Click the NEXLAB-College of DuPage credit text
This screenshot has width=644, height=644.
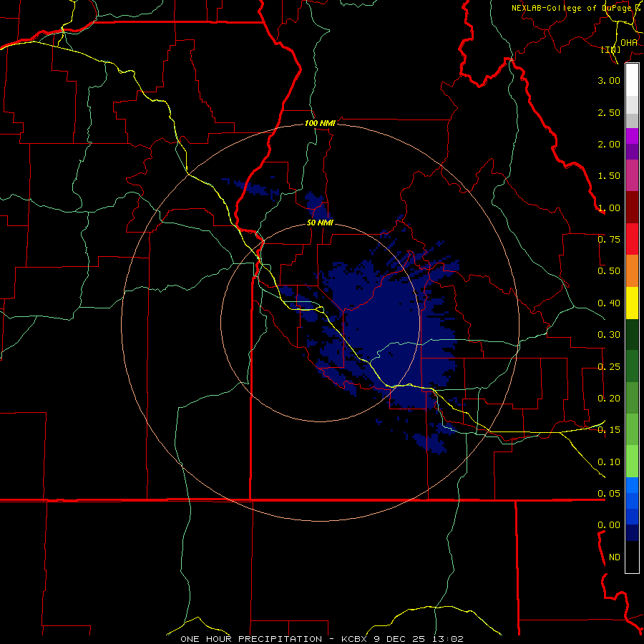click(575, 8)
